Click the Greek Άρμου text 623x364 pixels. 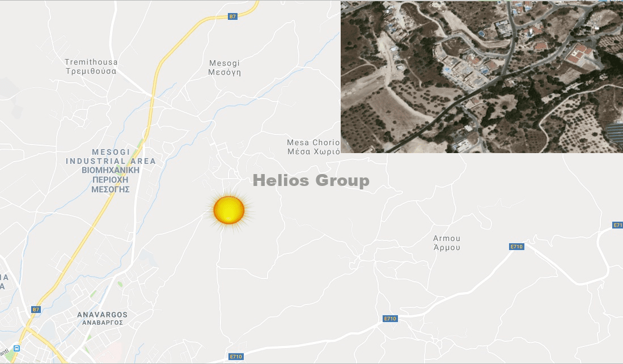tap(447, 247)
